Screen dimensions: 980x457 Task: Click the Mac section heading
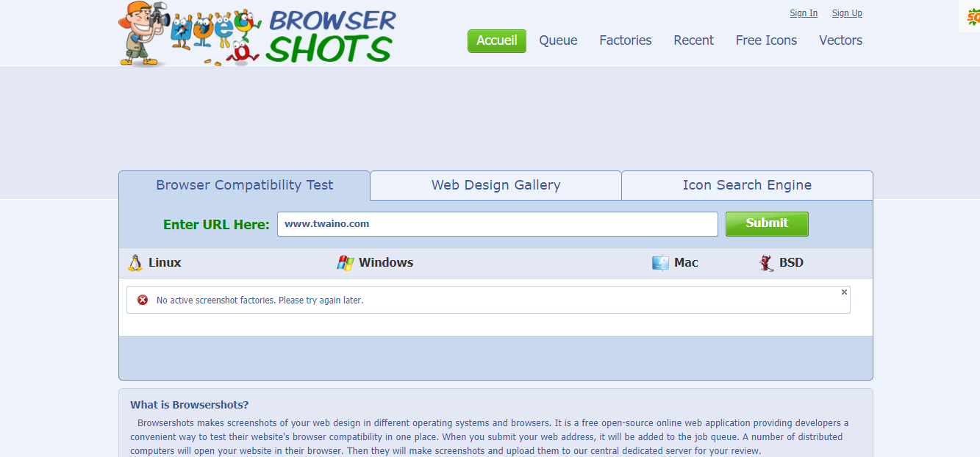(x=686, y=263)
